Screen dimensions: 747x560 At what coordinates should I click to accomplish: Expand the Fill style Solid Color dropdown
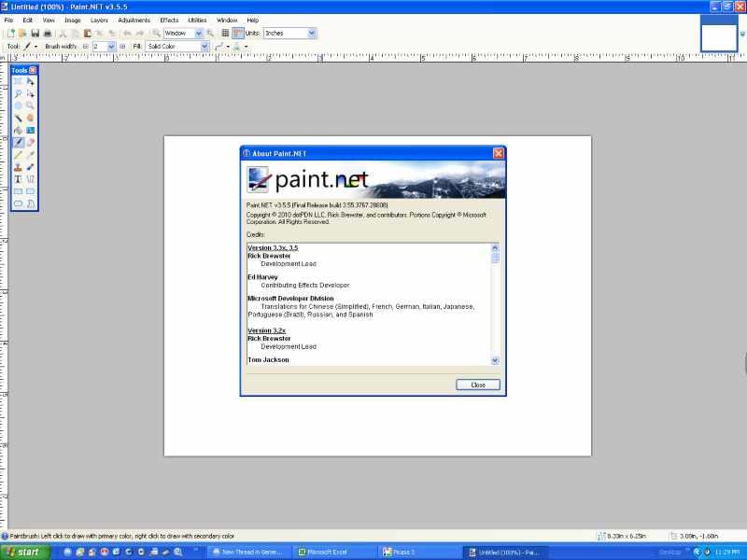pos(204,46)
